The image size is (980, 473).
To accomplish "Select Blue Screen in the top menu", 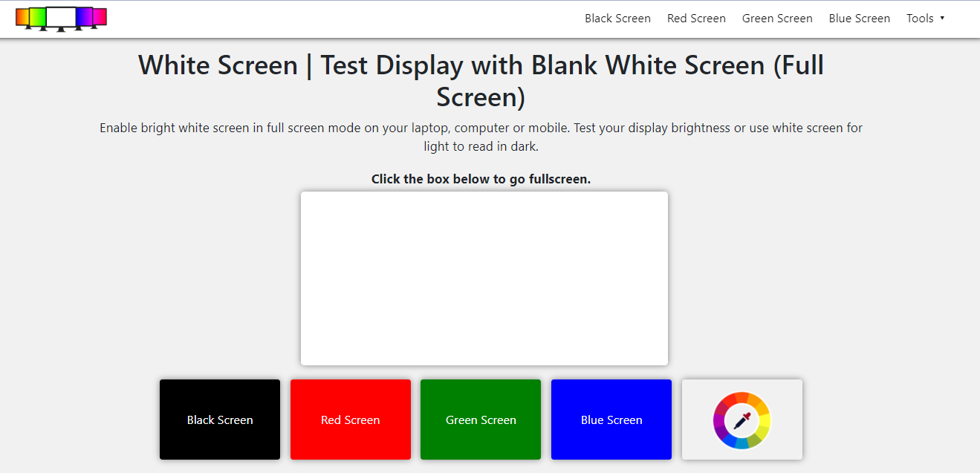I will point(859,18).
